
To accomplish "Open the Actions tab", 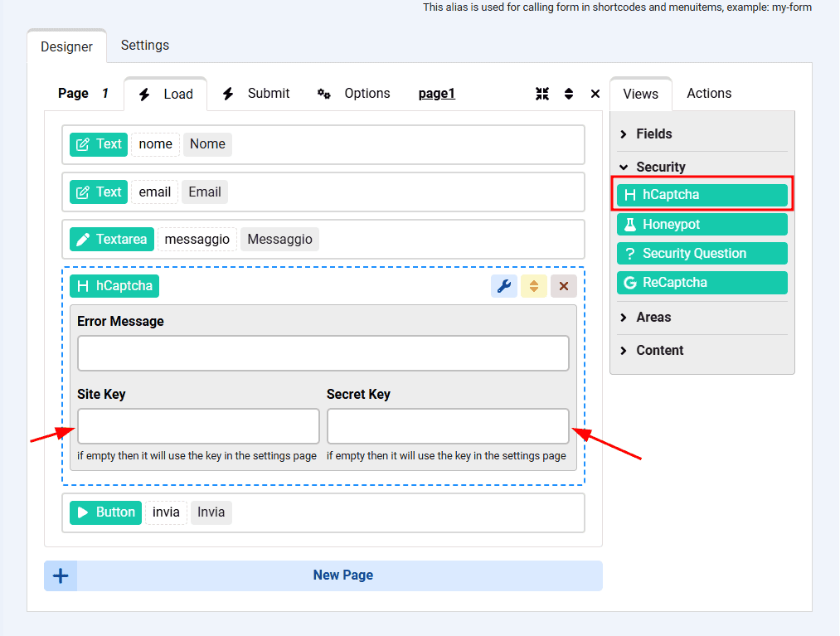I will pyautogui.click(x=709, y=94).
